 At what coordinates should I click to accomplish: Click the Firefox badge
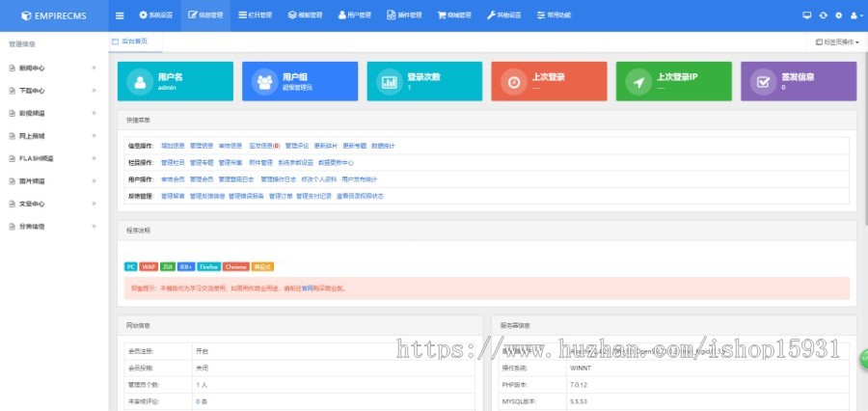[208, 266]
